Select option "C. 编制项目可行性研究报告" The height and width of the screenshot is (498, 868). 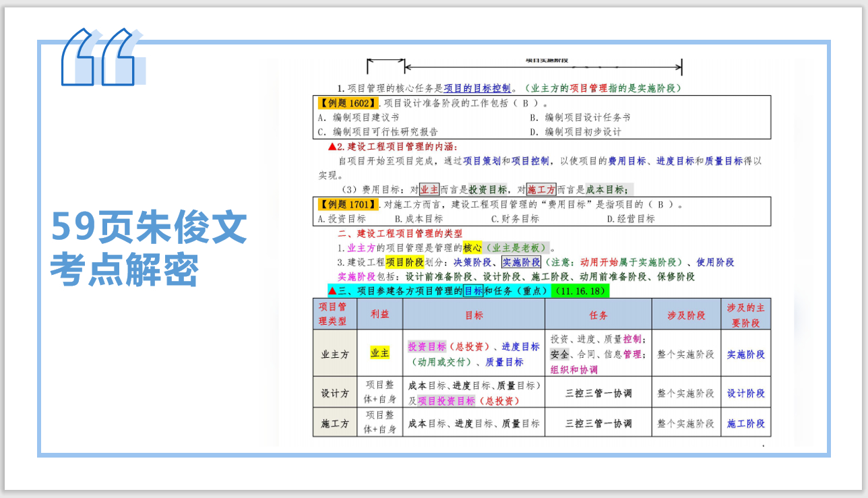(377, 132)
